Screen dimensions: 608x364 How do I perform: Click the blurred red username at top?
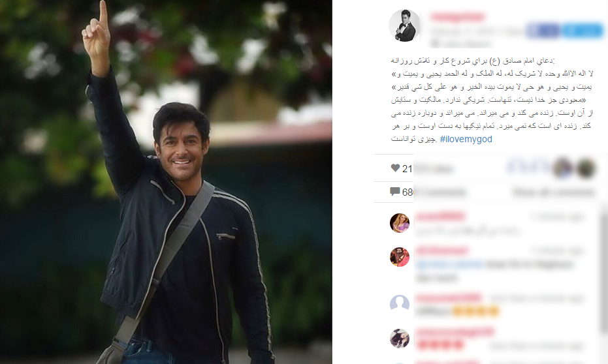pos(458,17)
